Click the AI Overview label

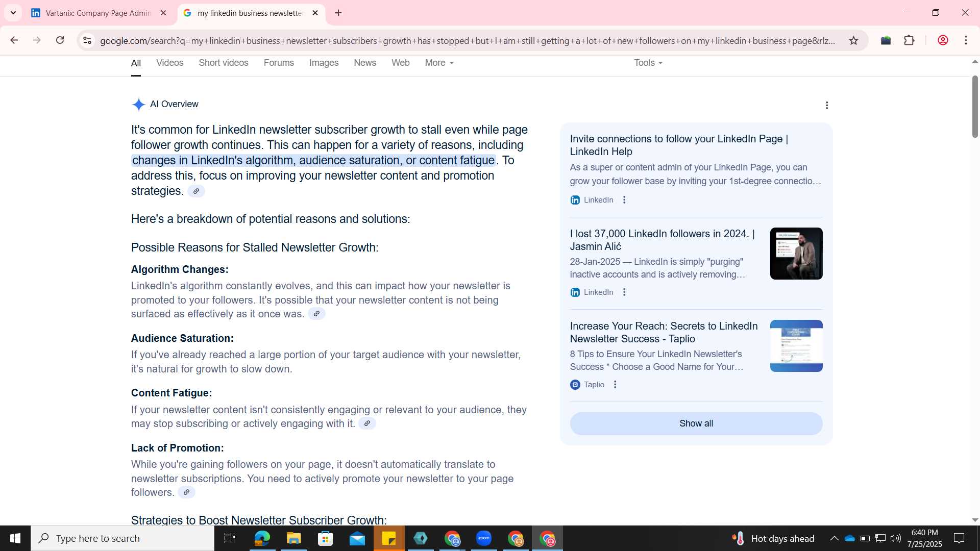174,104
